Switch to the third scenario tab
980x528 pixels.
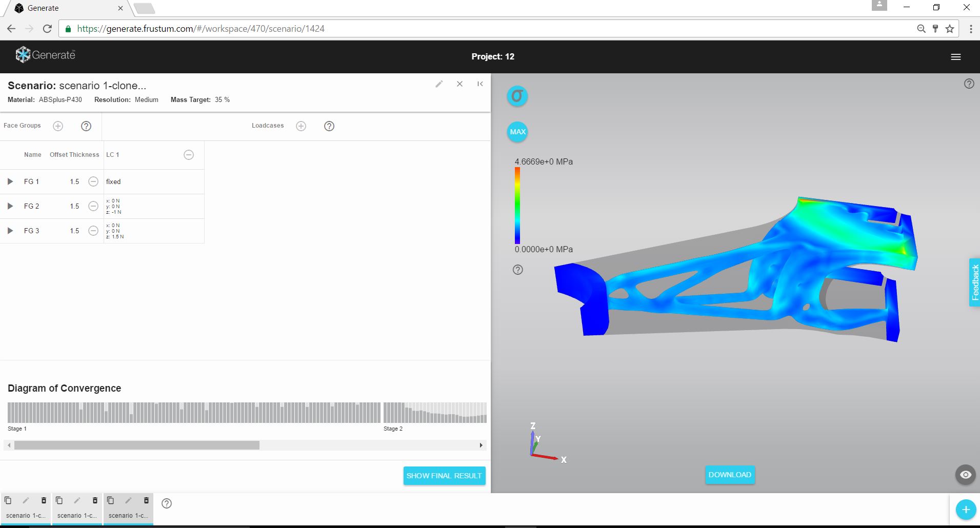(128, 516)
